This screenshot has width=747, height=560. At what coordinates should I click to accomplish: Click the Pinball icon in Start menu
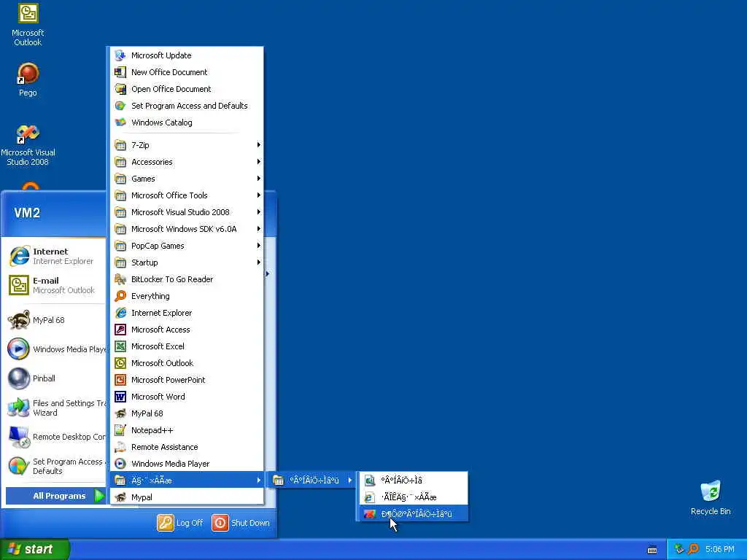click(x=19, y=378)
